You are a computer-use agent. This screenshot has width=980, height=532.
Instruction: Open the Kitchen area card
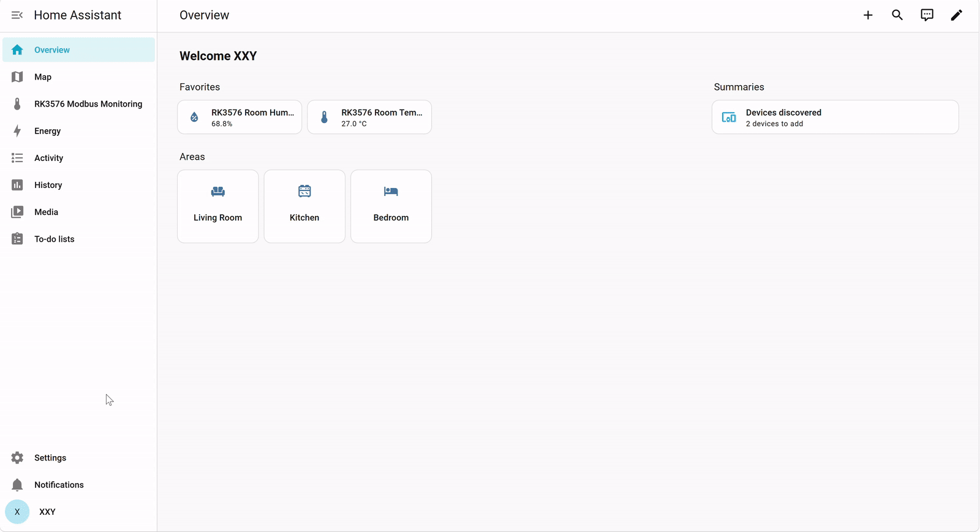click(x=304, y=206)
